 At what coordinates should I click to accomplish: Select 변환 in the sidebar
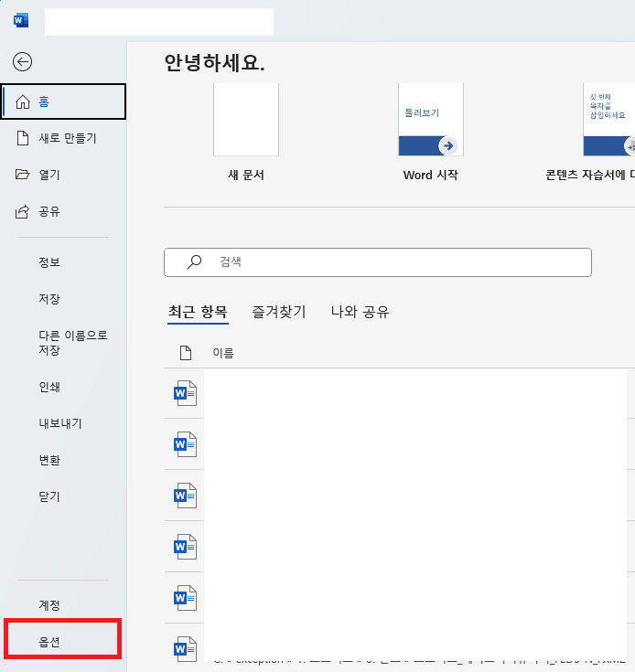click(49, 460)
